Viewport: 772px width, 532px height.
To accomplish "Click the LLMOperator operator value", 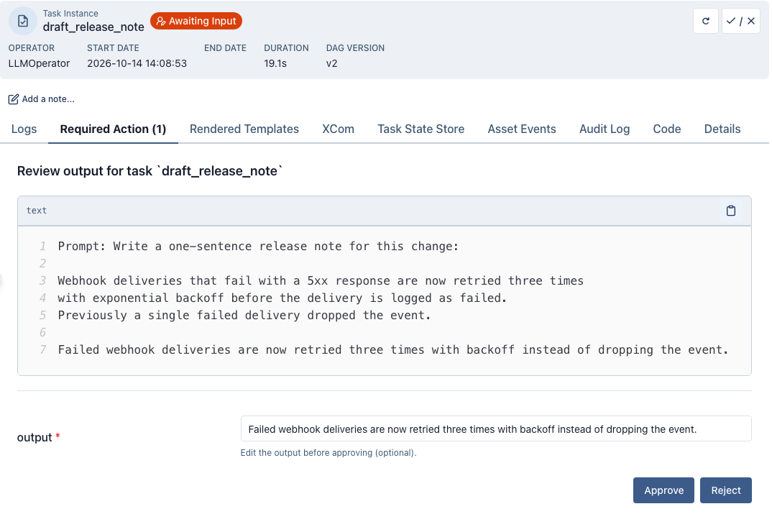I will tap(39, 63).
